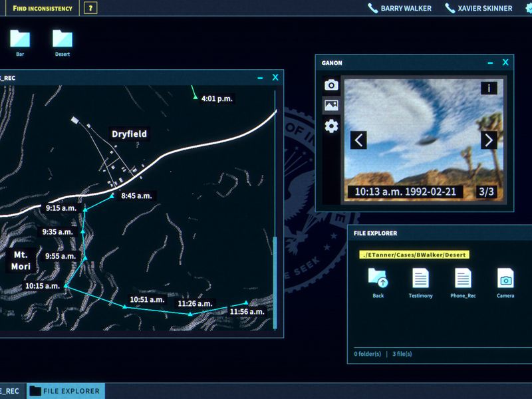Screen dimensions: 532x399
Task: Select the 9:35 a.m. map marker
Action: pyautogui.click(x=82, y=231)
